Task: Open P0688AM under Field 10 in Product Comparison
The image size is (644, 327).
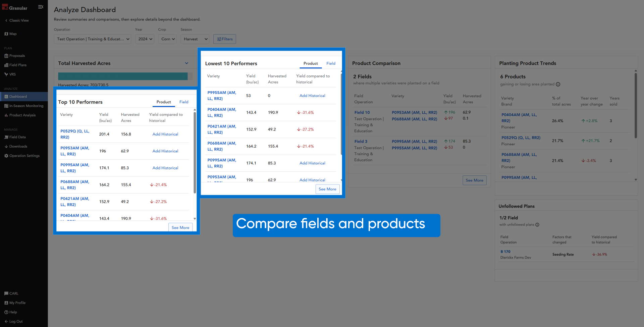Action: tap(414, 119)
